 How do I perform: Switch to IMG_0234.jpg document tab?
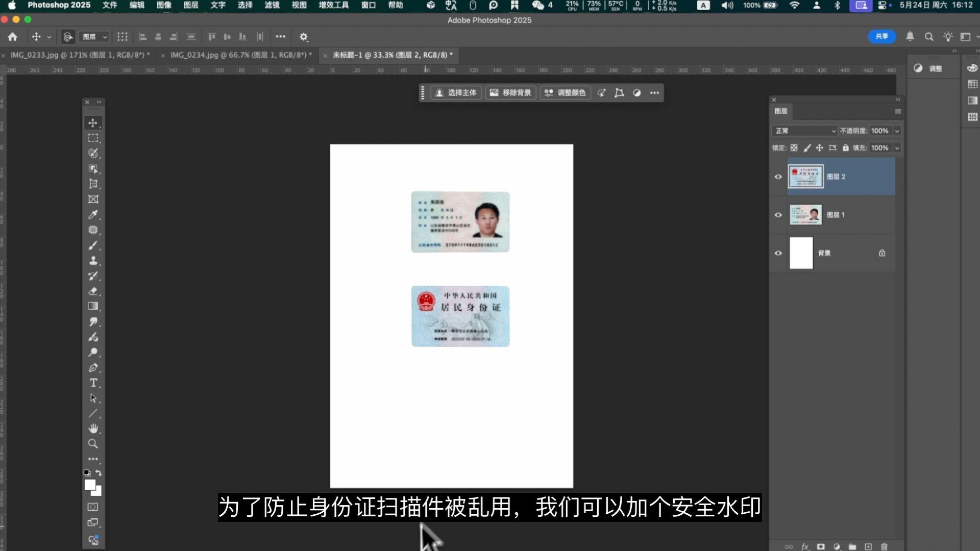240,55
